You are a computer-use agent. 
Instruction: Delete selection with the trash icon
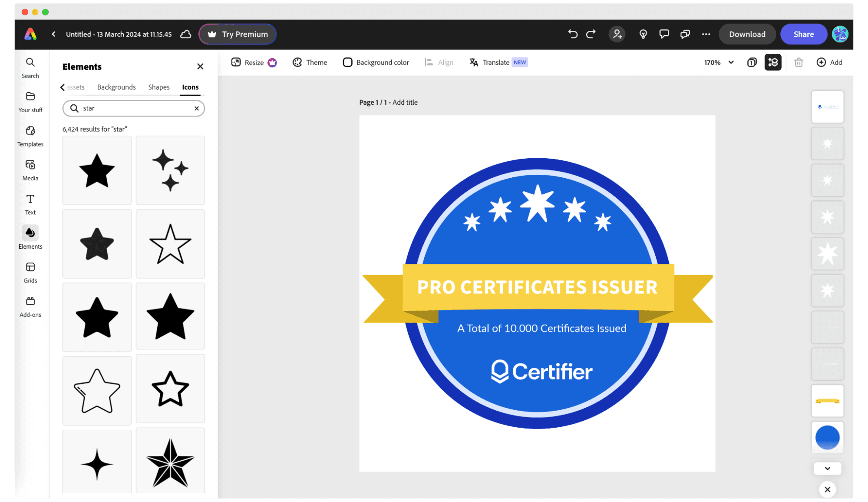coord(799,62)
